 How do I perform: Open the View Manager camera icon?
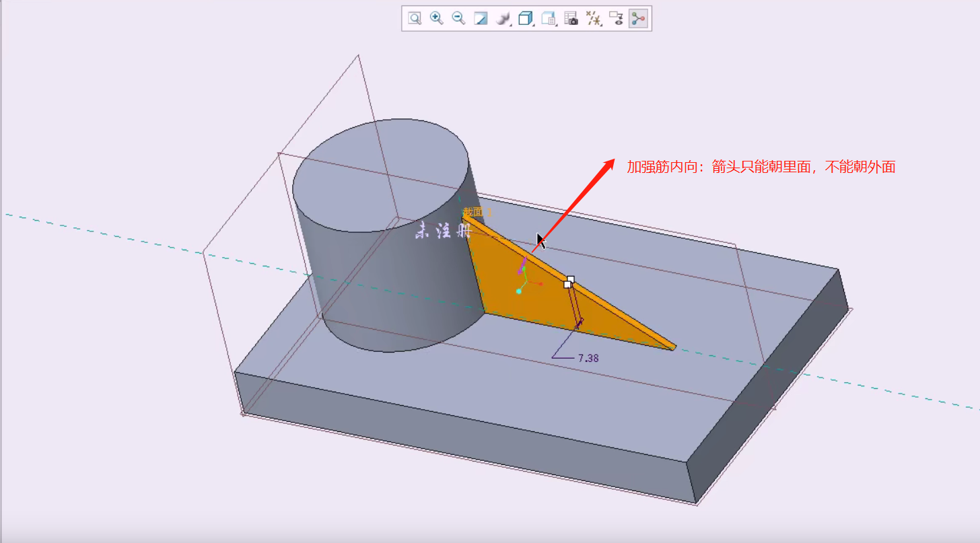(571, 18)
